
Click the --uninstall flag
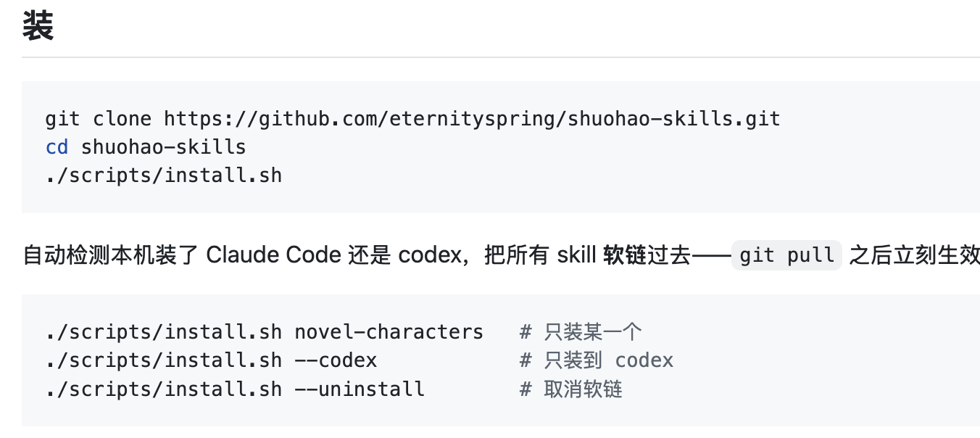click(360, 389)
